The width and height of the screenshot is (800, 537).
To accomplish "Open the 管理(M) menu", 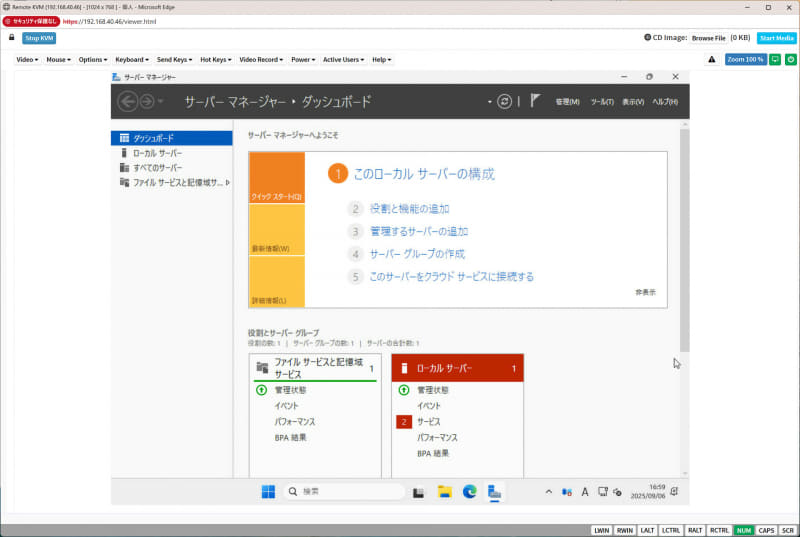I will tap(567, 102).
